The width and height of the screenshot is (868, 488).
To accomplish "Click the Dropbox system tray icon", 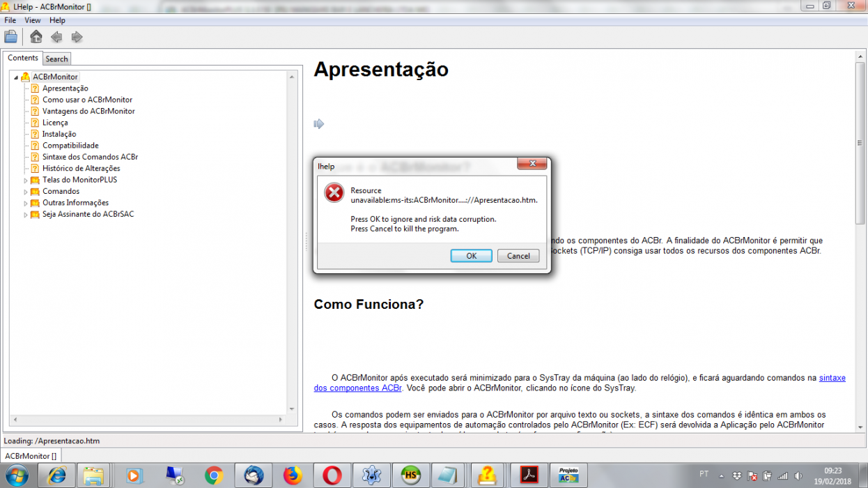I will point(737,476).
